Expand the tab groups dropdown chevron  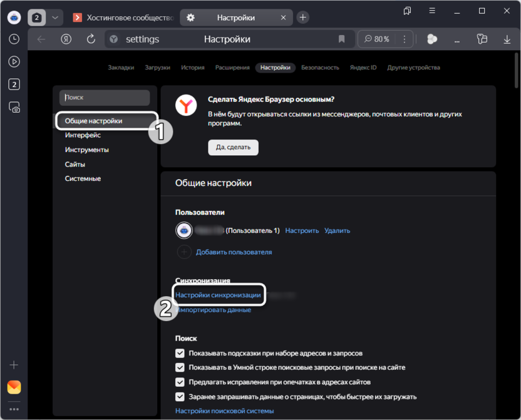point(55,18)
